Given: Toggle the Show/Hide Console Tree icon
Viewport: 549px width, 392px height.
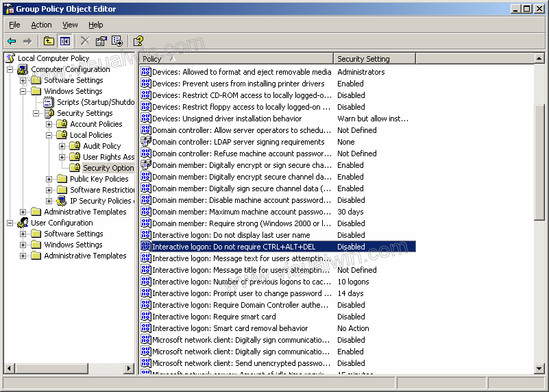Looking at the screenshot, I should 64,41.
